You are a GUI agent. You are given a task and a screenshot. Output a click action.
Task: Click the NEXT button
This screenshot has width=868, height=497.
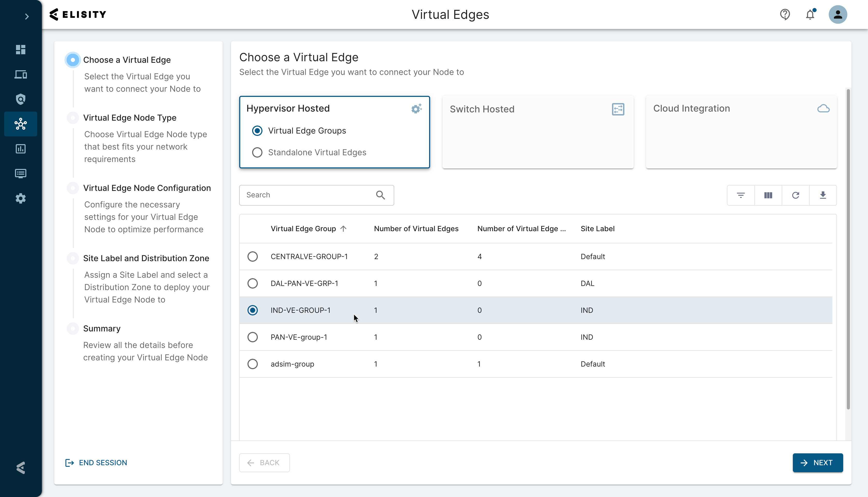point(817,463)
